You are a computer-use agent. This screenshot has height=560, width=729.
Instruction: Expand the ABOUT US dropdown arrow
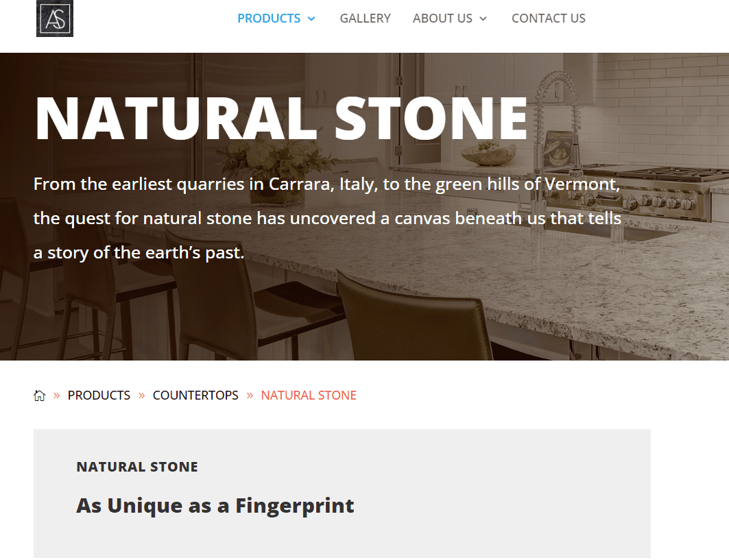click(x=483, y=19)
